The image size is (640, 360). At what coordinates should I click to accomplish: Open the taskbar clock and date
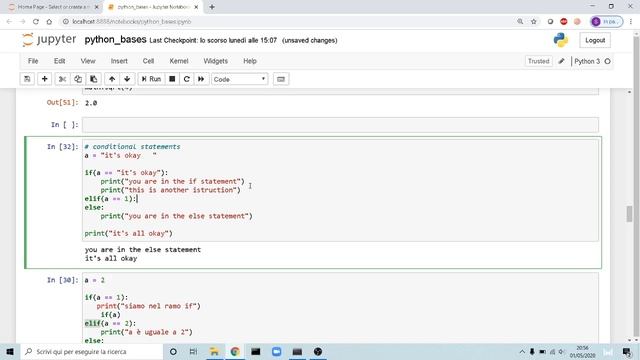tap(582, 351)
